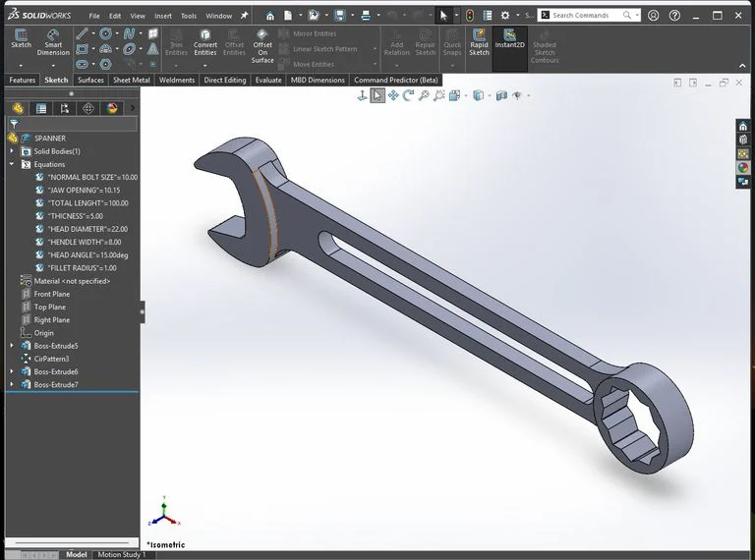Click the Zoom to Area icon
Image resolution: width=755 pixels, height=560 pixels.
coord(438,95)
